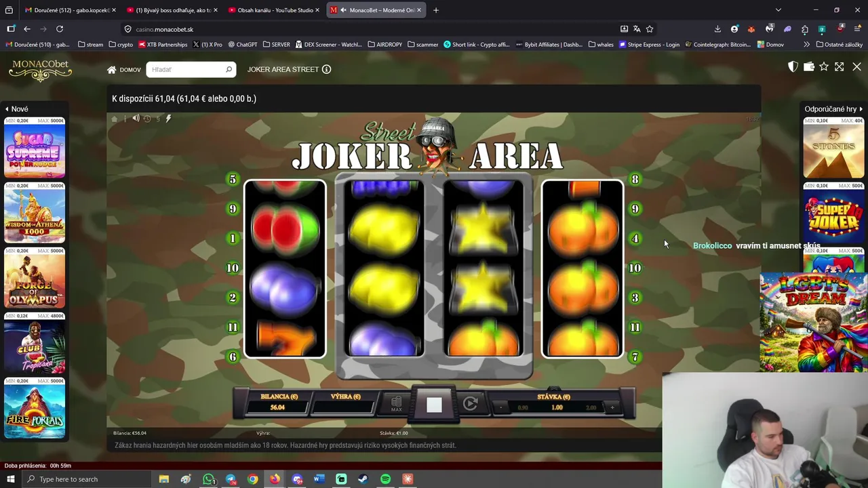Collapse the Nové games sidebar
This screenshot has height=488, width=868.
(16, 108)
